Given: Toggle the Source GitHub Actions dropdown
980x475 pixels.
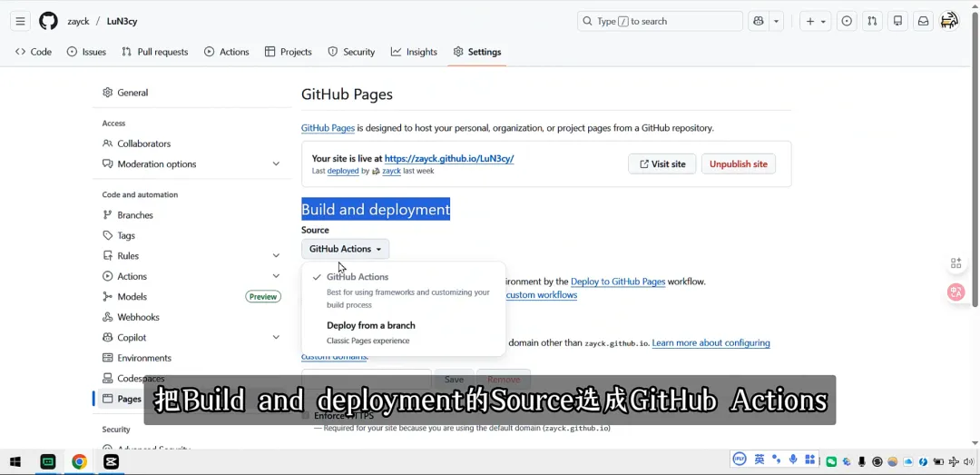Looking at the screenshot, I should (345, 249).
